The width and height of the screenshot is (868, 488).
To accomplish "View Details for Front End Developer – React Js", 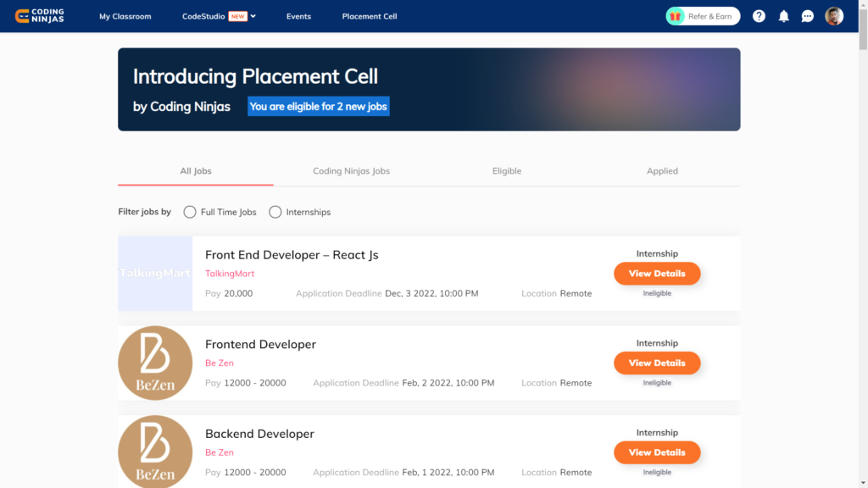I will tap(657, 274).
